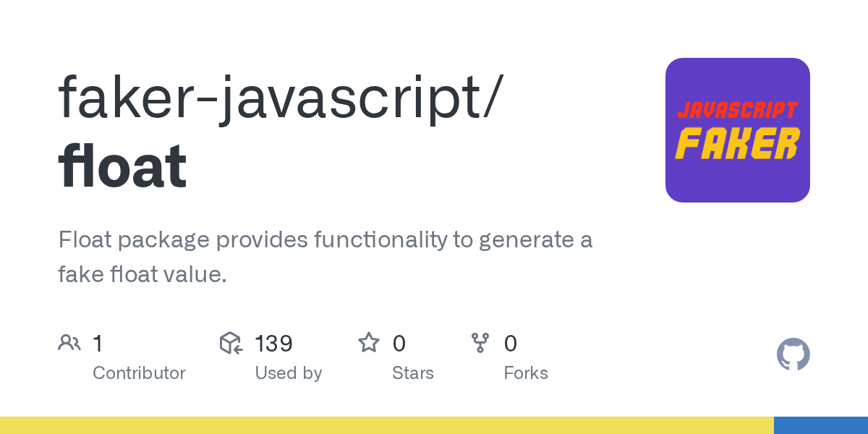The height and width of the screenshot is (434, 868).
Task: Open the Stars label
Action: coord(412,373)
